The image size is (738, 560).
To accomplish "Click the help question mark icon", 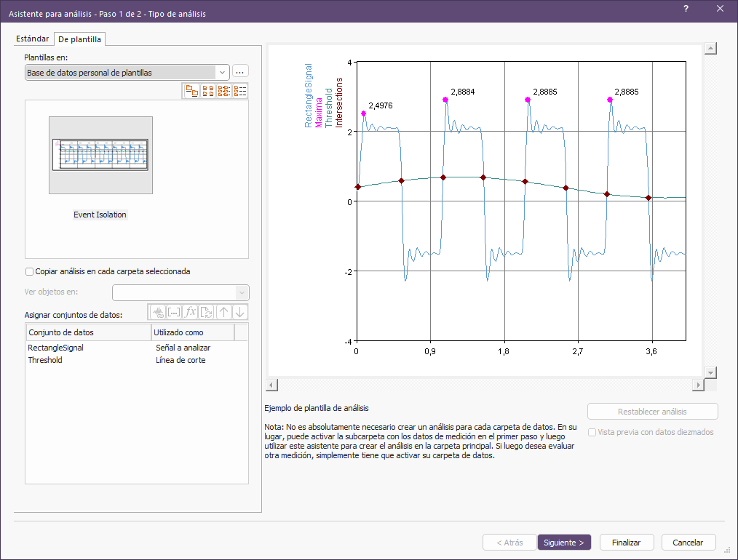I will click(x=686, y=9).
